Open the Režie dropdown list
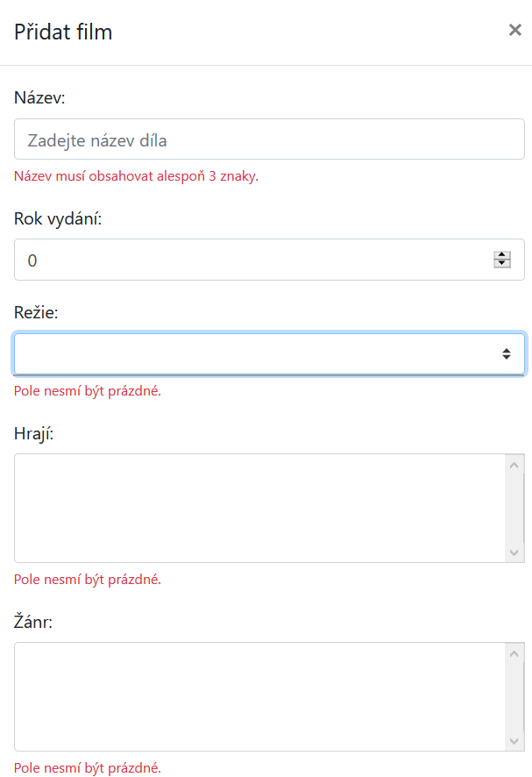Screen dimensions: 532x777 [x=269, y=353]
